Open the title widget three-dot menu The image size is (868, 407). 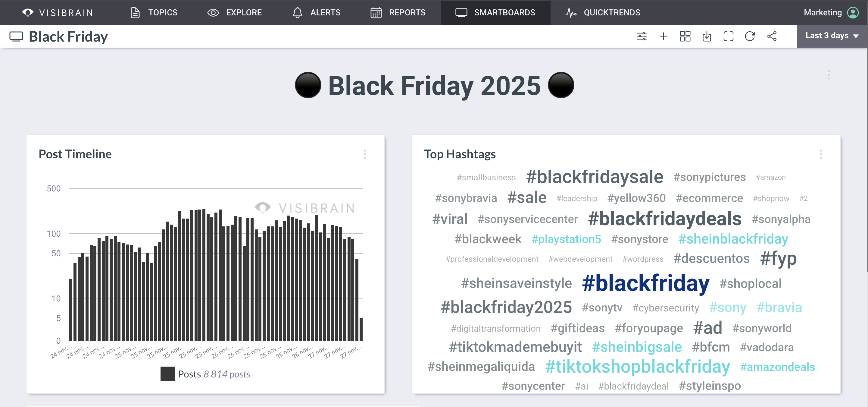click(829, 75)
